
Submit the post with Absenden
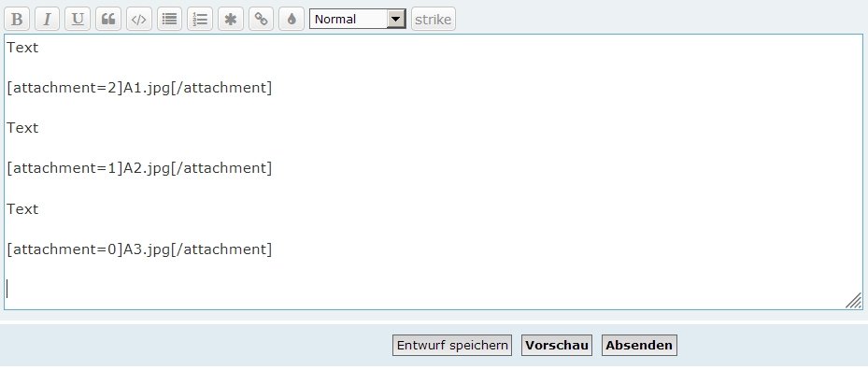pos(639,345)
